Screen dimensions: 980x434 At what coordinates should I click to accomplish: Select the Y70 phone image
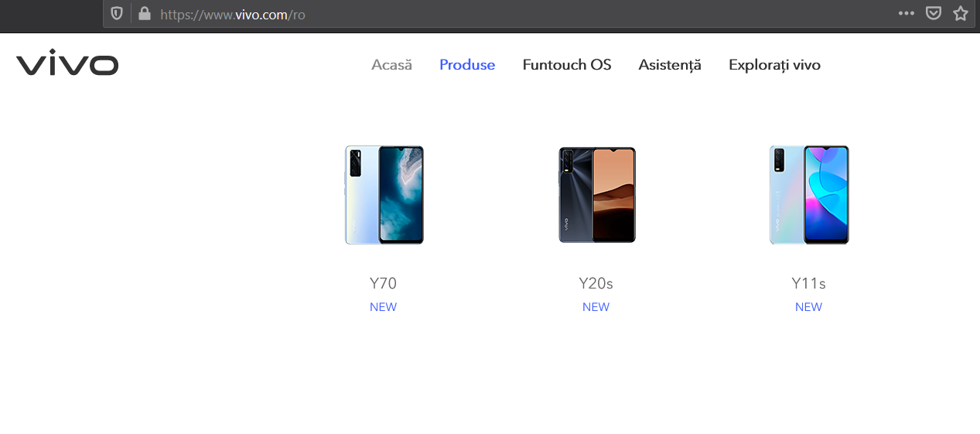384,195
